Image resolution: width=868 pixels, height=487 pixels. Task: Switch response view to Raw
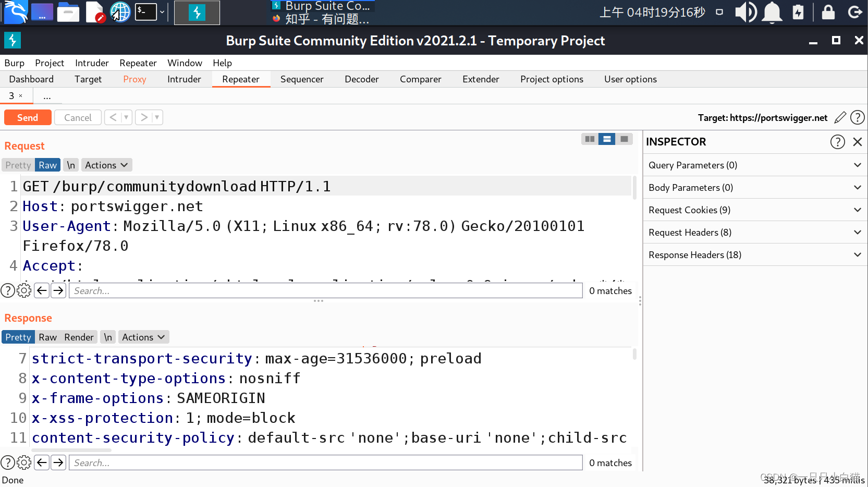pyautogui.click(x=47, y=337)
